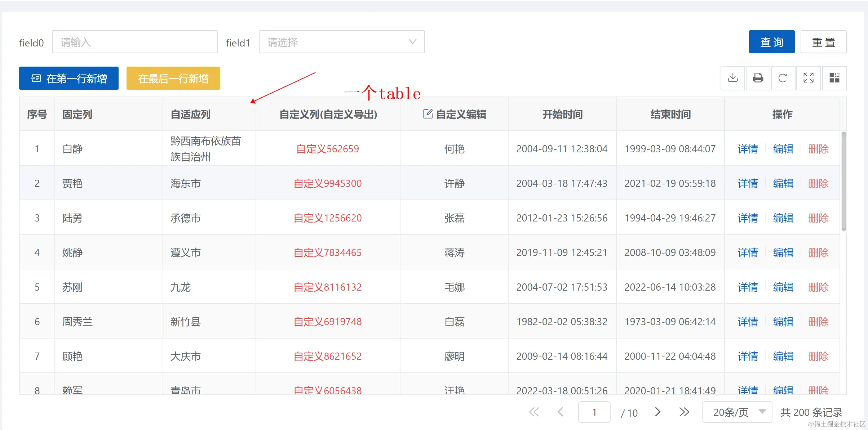This screenshot has width=868, height=430.
Task: Click inside the field0 input box
Action: 135,42
